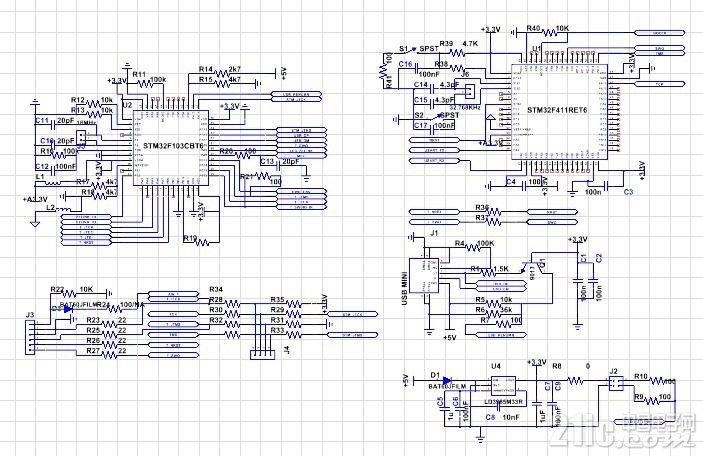Select resistor R21 100
Viewport: 703px width, 456px height.
(263, 176)
